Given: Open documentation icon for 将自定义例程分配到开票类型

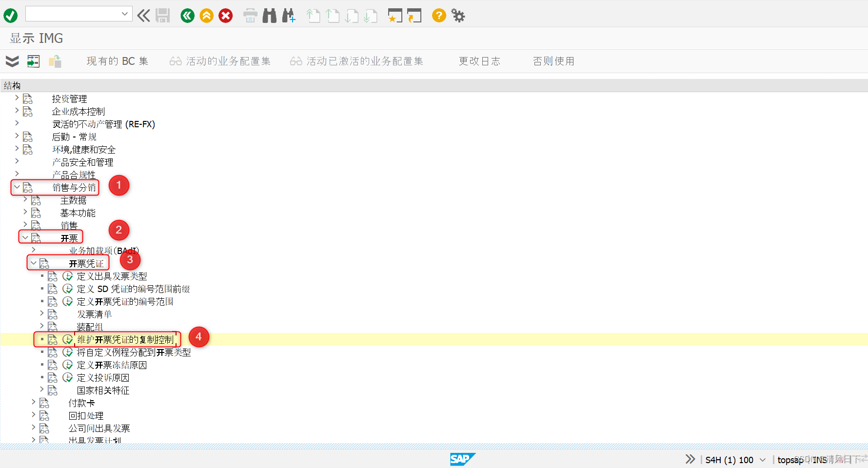Looking at the screenshot, I should click(x=53, y=352).
